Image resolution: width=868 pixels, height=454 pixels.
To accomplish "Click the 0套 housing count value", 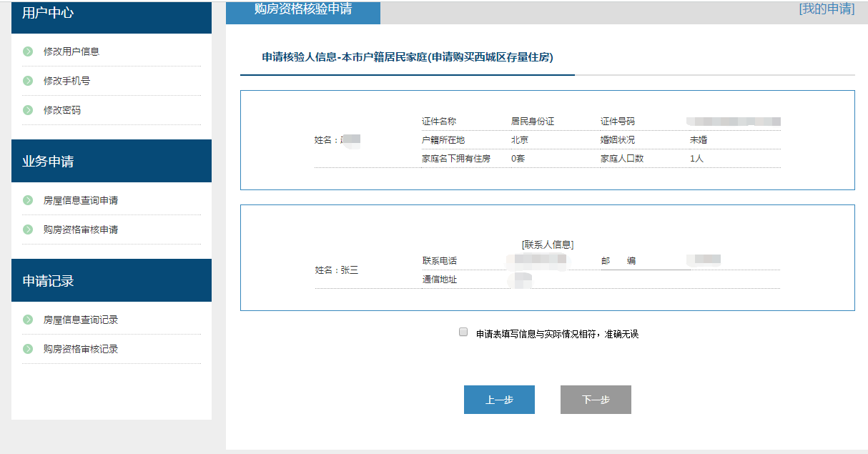I will (x=518, y=159).
